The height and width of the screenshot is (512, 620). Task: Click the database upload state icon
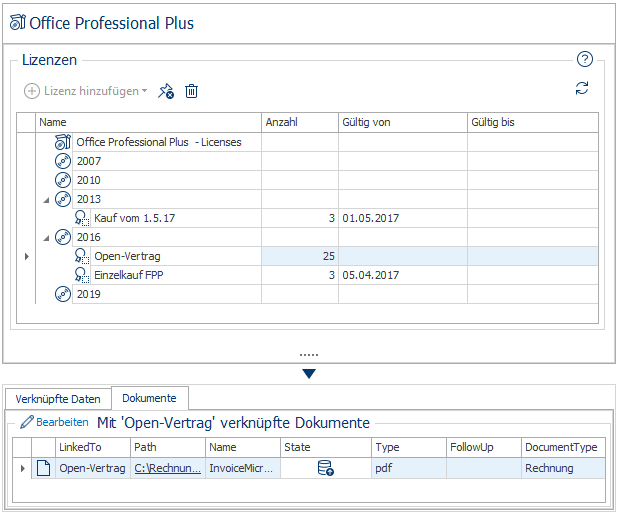[x=326, y=468]
